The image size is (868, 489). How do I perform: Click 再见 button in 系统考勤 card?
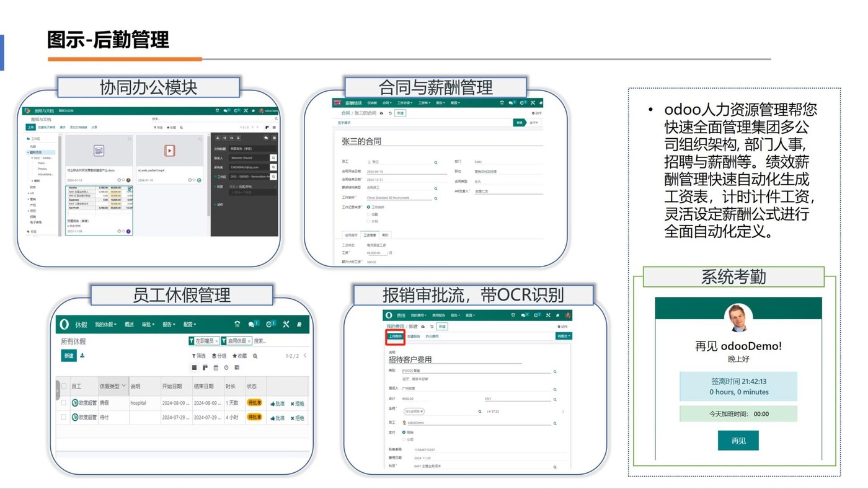[738, 441]
